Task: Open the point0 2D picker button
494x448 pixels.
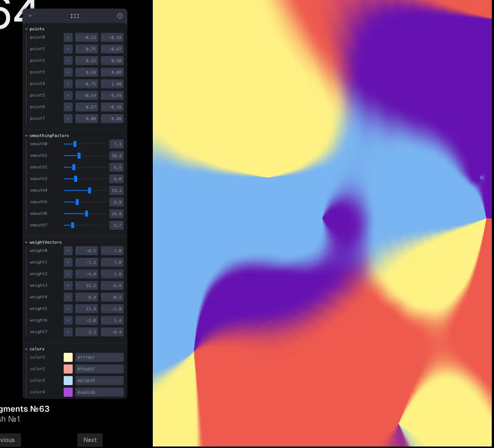Action: pyautogui.click(x=68, y=37)
